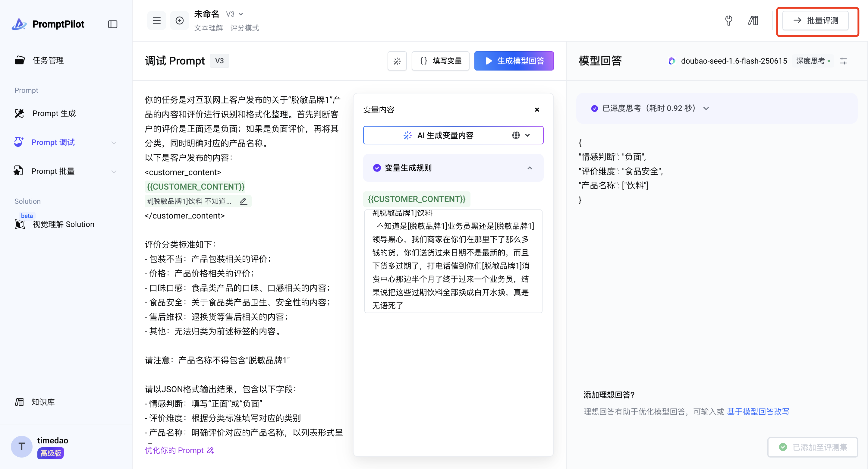Open the hamburger list menu icon
Image resolution: width=868 pixels, height=469 pixels.
[x=156, y=20]
